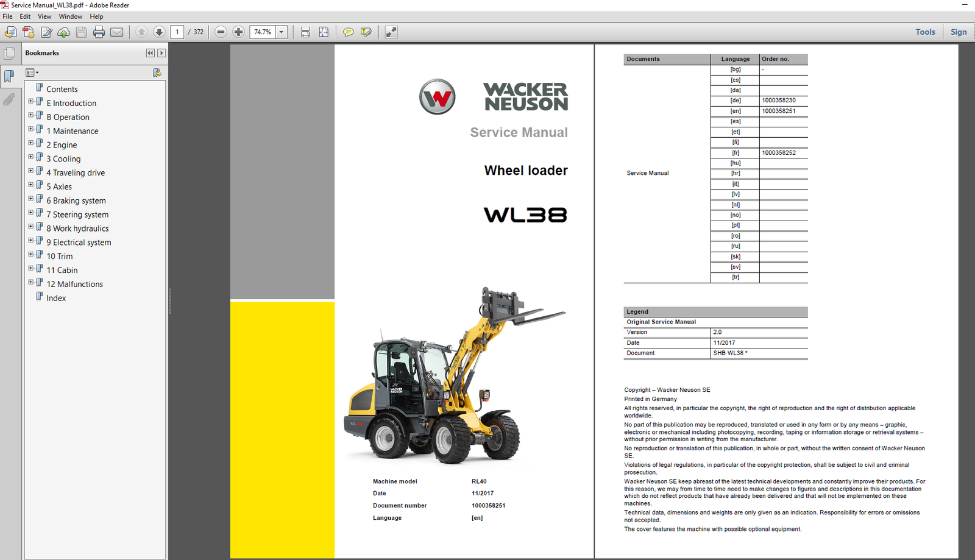Activate fullscreen reading mode icon
The height and width of the screenshot is (560, 975).
(x=391, y=32)
